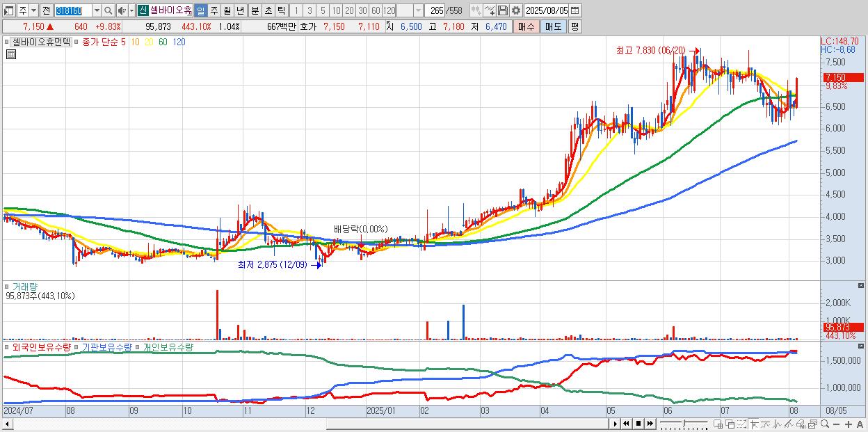Click the speaker sound icon
This screenshot has height=432, width=868.
(x=121, y=10)
